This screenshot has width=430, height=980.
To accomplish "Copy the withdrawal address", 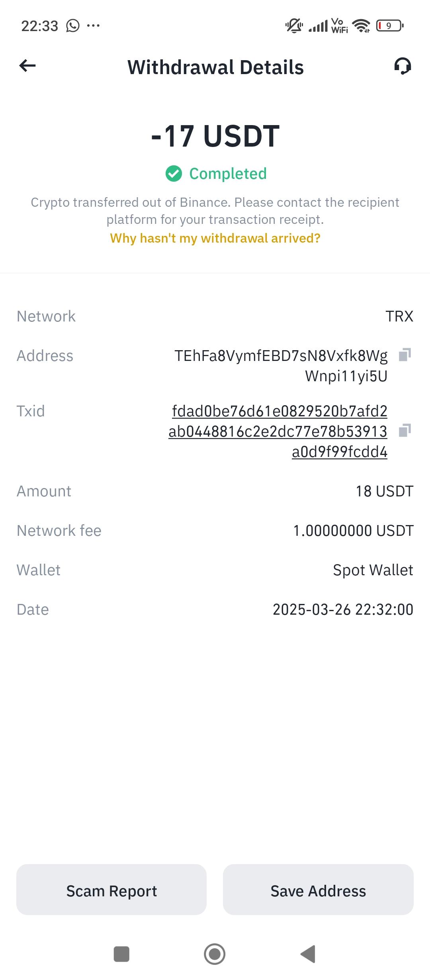I will (x=405, y=355).
